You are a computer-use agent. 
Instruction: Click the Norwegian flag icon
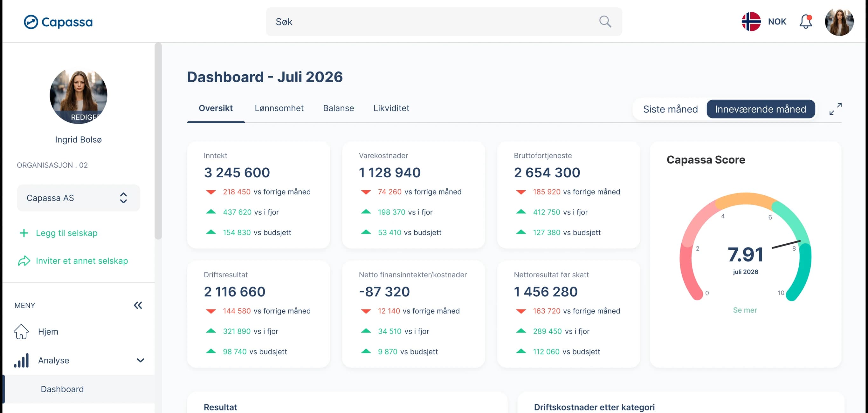coord(751,22)
